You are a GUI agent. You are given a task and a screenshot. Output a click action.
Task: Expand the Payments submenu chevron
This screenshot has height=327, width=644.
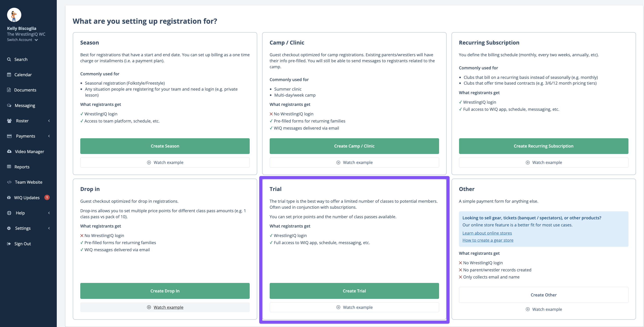tap(49, 136)
